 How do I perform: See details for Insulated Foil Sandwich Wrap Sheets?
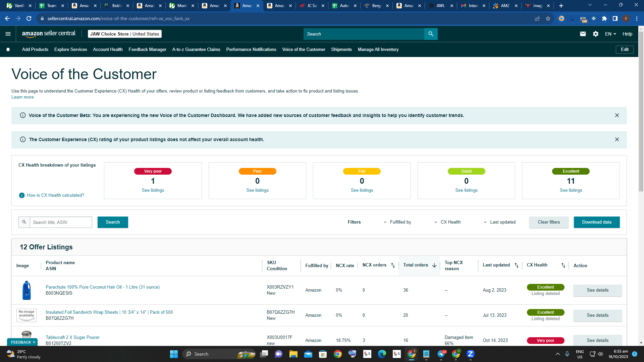(598, 315)
